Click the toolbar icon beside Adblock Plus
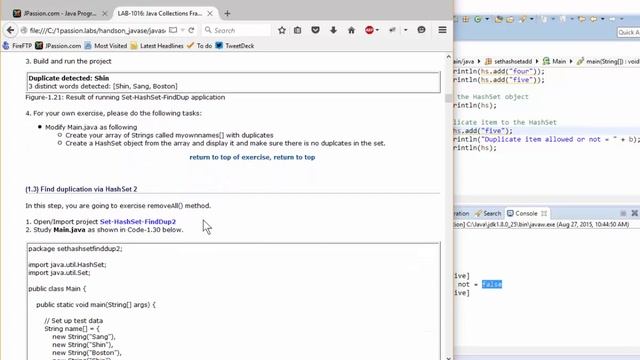The image size is (640, 360). tap(392, 30)
